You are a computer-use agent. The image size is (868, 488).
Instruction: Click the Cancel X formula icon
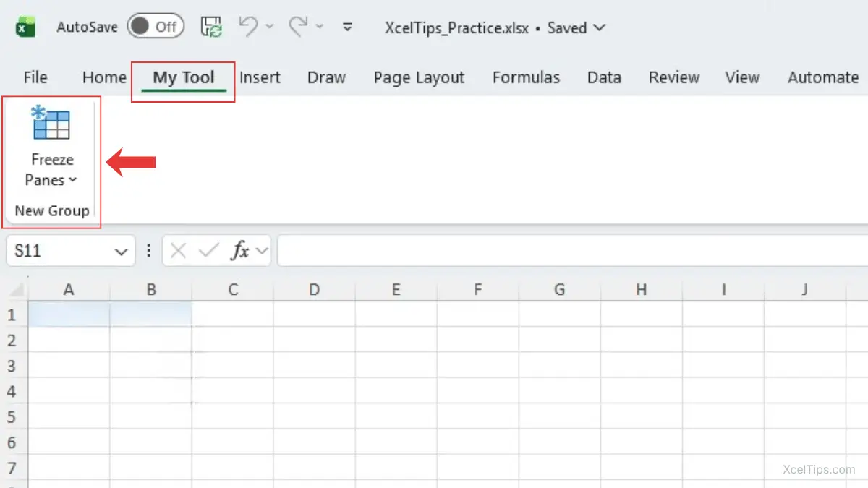(x=179, y=251)
